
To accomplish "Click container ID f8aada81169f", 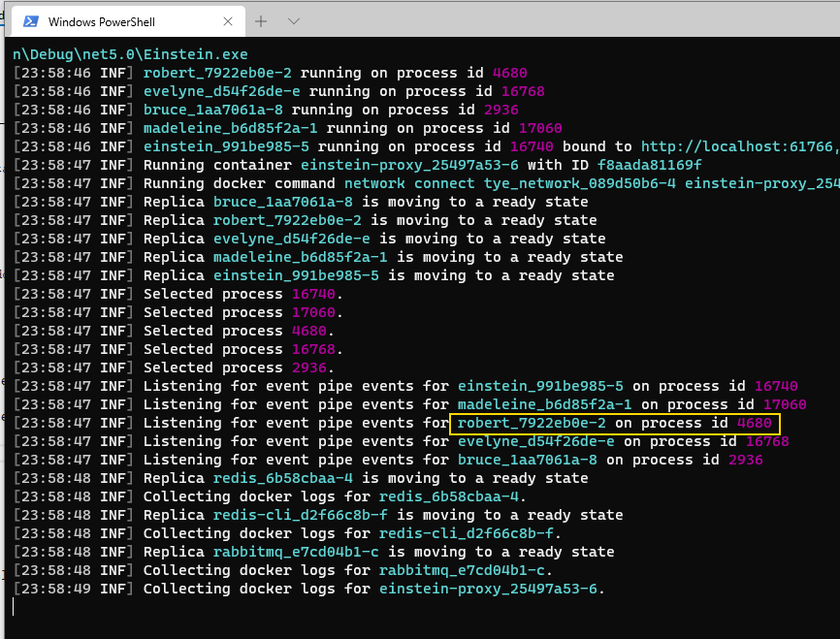I will (649, 166).
